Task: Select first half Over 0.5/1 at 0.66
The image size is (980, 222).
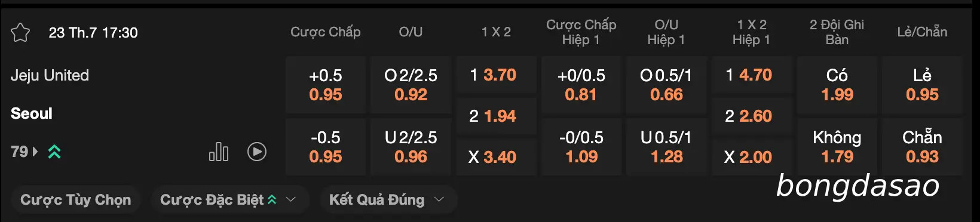Action: [666, 85]
